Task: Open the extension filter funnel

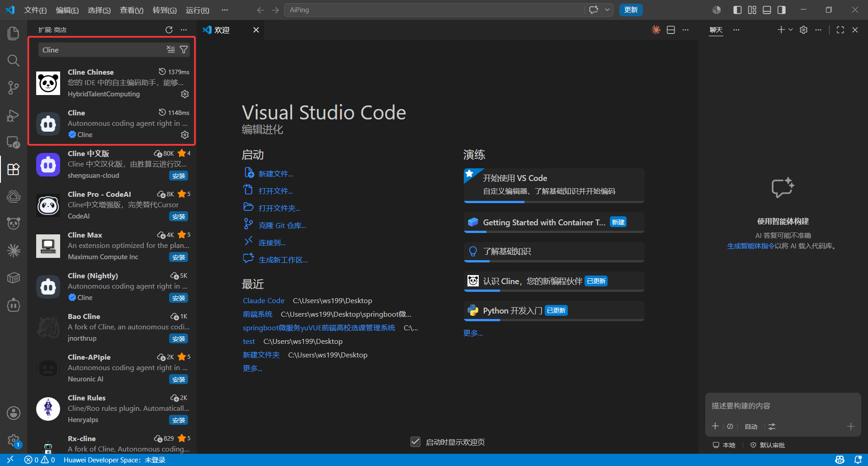Action: [x=184, y=49]
